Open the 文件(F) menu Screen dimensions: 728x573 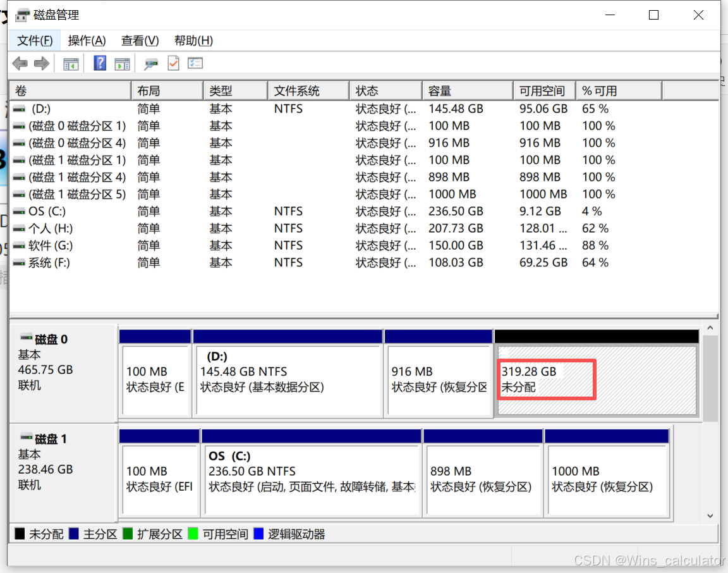[35, 41]
